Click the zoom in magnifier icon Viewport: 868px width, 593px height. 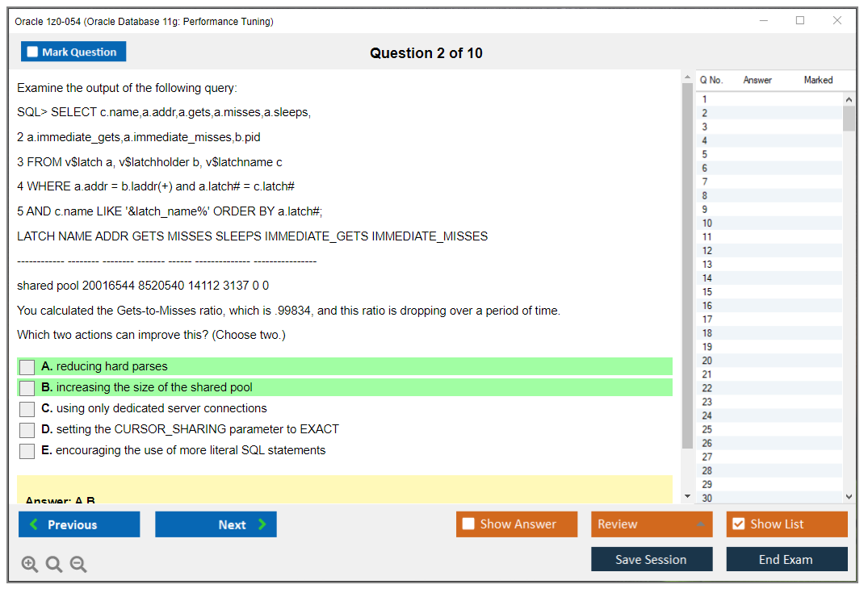point(30,565)
